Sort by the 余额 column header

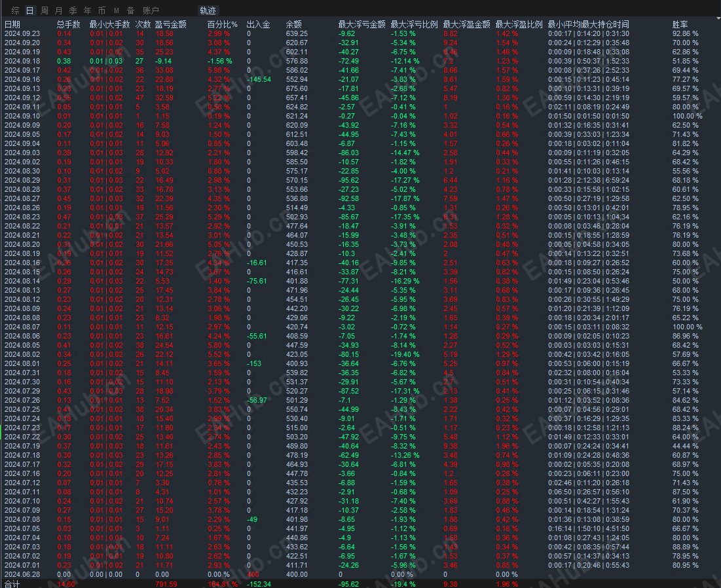point(294,24)
